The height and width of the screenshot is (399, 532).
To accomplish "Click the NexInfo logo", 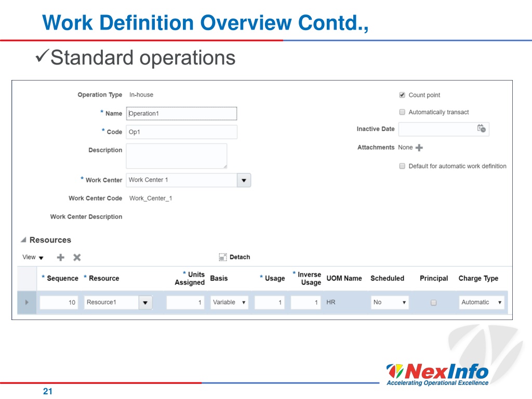I will [x=437, y=375].
